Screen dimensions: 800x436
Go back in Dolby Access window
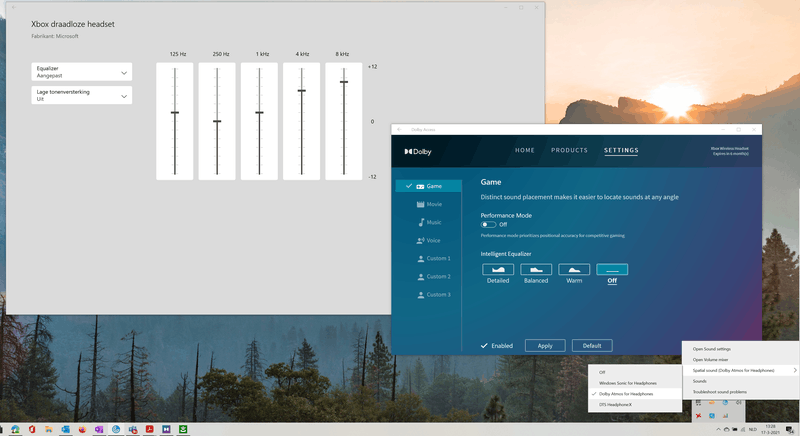point(399,130)
